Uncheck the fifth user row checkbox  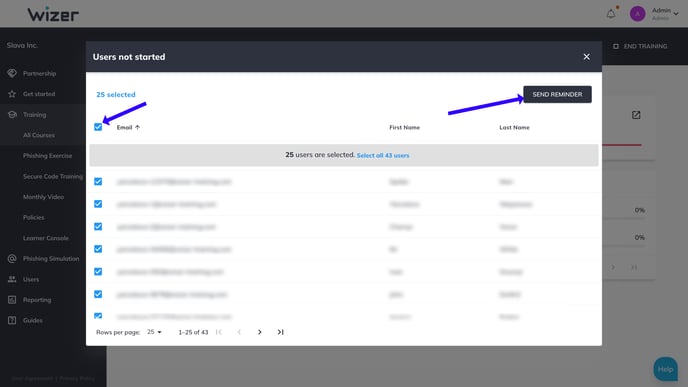click(x=98, y=272)
